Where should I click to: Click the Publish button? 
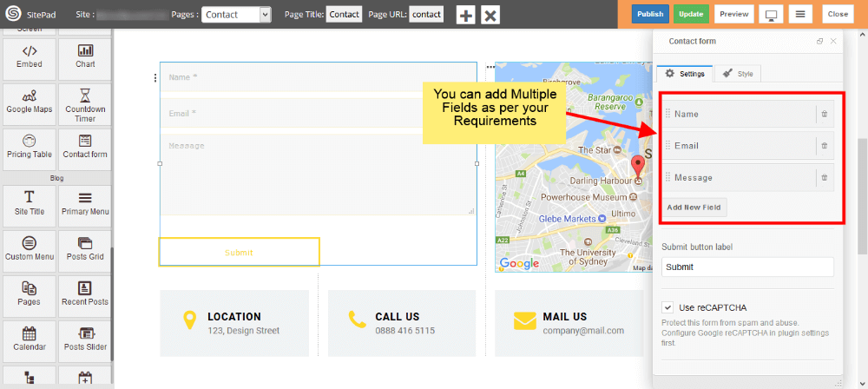(650, 15)
